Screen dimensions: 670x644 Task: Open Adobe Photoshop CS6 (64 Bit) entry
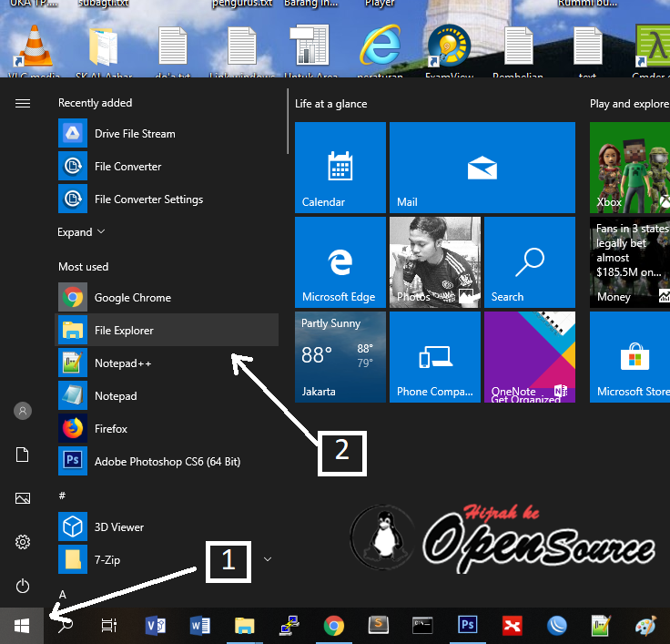(x=167, y=462)
